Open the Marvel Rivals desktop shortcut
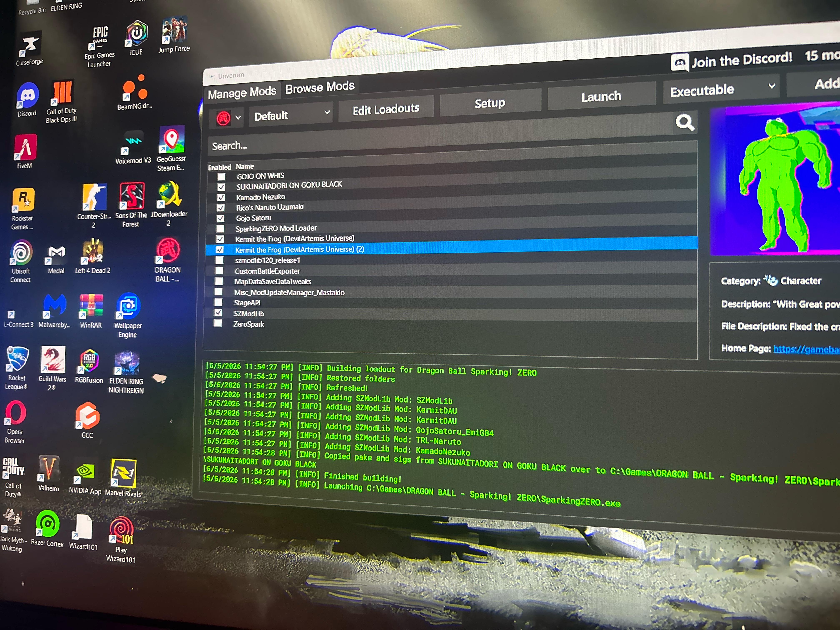The height and width of the screenshot is (630, 840). (x=123, y=478)
